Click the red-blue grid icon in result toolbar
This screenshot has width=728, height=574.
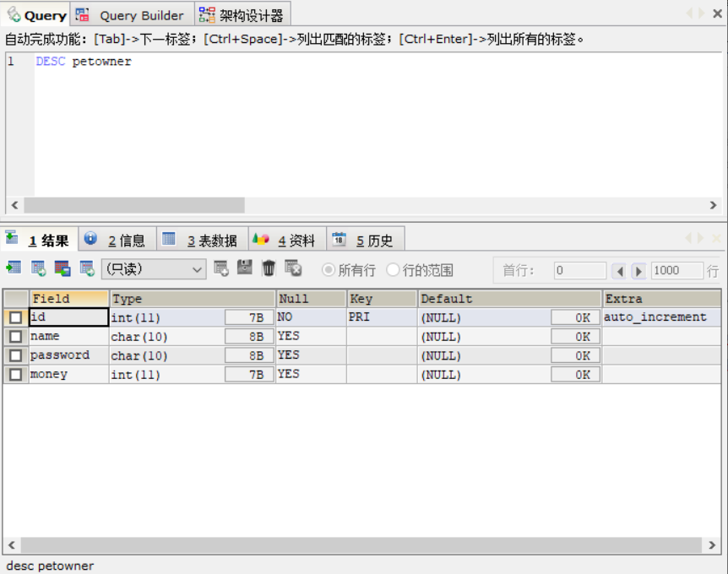[x=62, y=268]
